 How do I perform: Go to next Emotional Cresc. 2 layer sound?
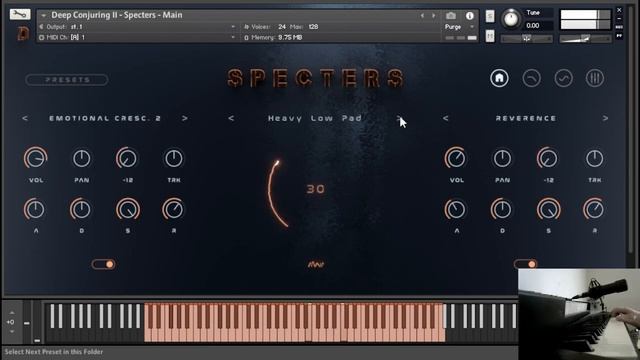coord(185,118)
